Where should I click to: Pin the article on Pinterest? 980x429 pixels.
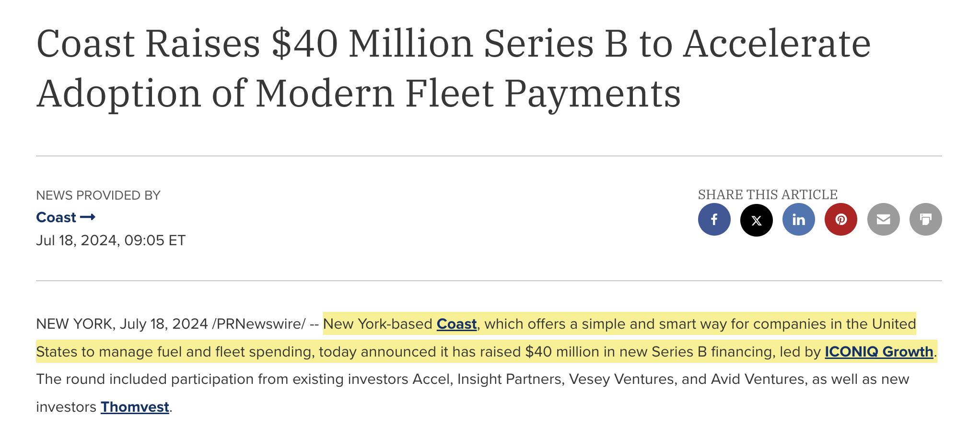tap(840, 219)
